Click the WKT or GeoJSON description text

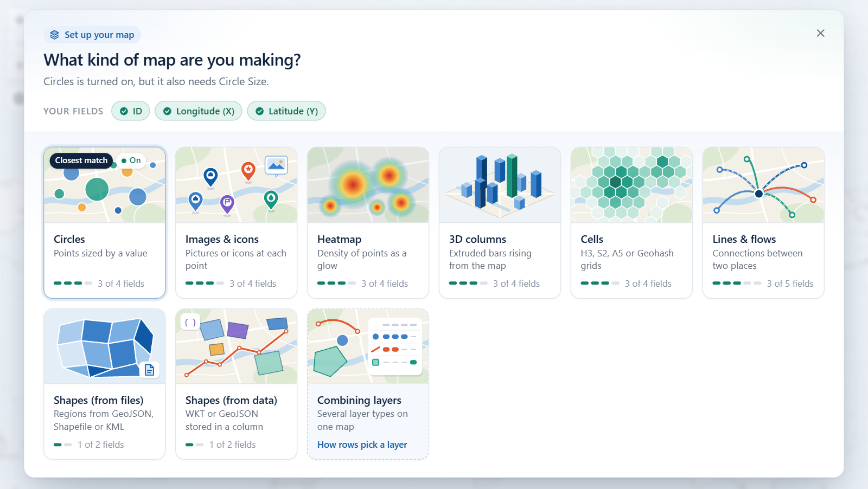[224, 420]
